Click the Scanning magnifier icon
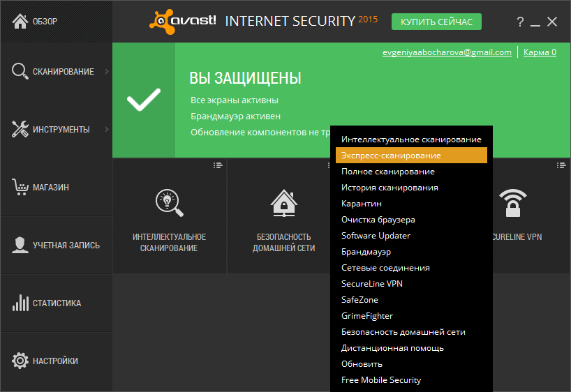The width and height of the screenshot is (571, 392). 20,70
